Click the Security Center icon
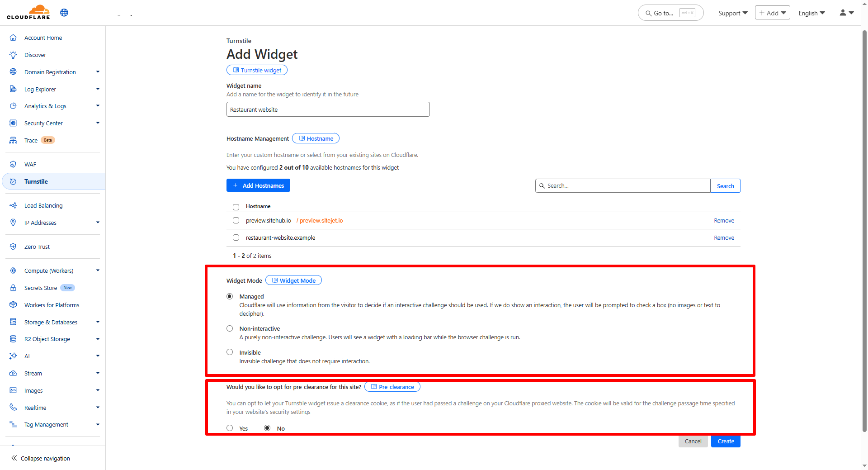The width and height of the screenshot is (868, 470). coord(13,123)
